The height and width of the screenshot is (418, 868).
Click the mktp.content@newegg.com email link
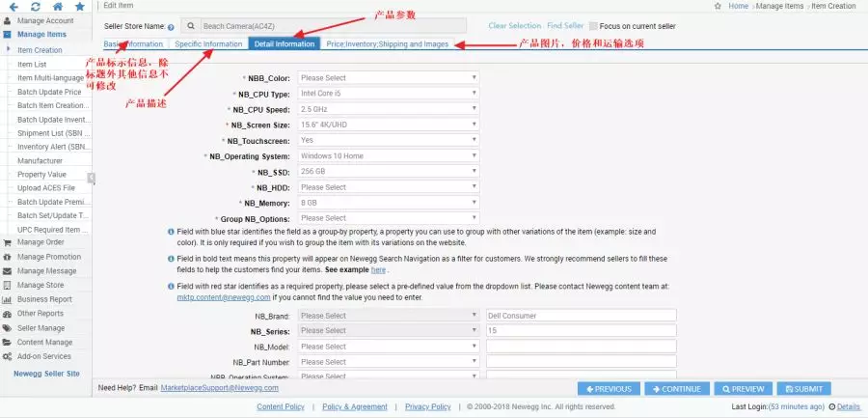pos(224,297)
